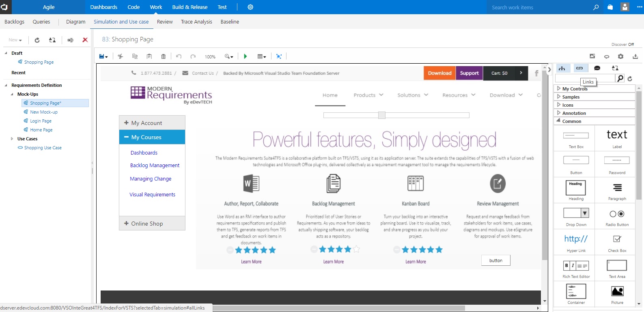
Task: Click the fit-to-screen focus icon
Action: 279,56
